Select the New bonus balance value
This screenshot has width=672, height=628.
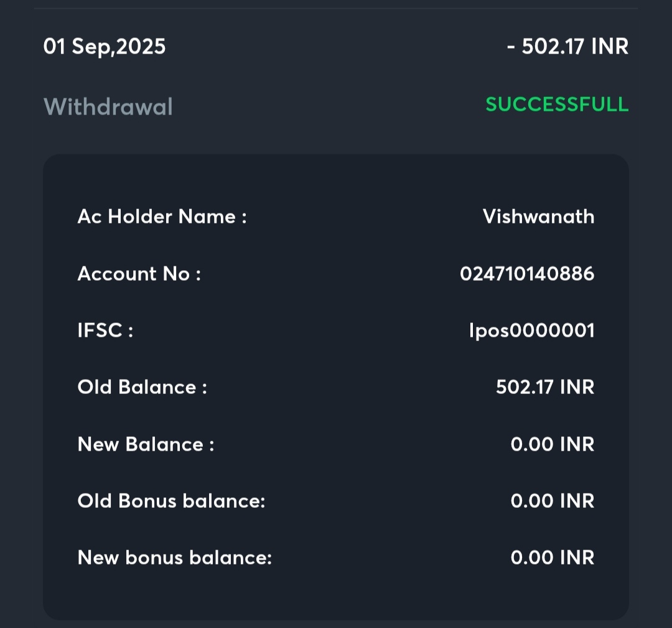(553, 558)
